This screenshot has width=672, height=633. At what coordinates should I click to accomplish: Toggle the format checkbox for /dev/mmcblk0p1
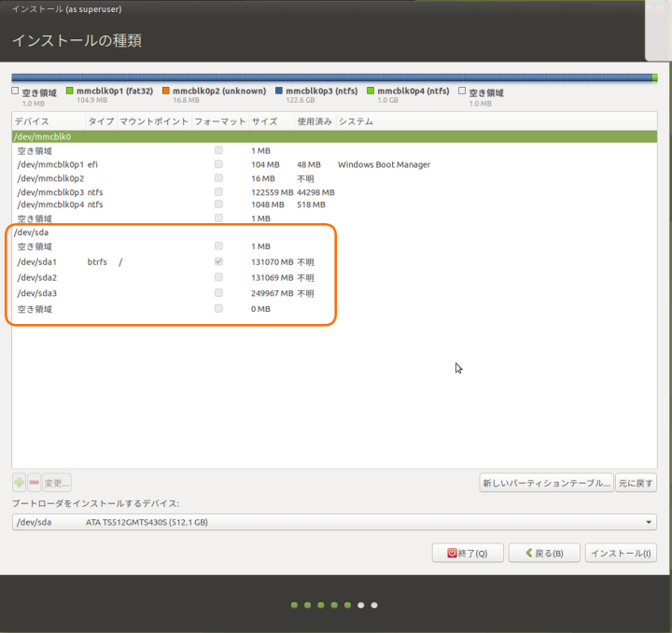218,164
